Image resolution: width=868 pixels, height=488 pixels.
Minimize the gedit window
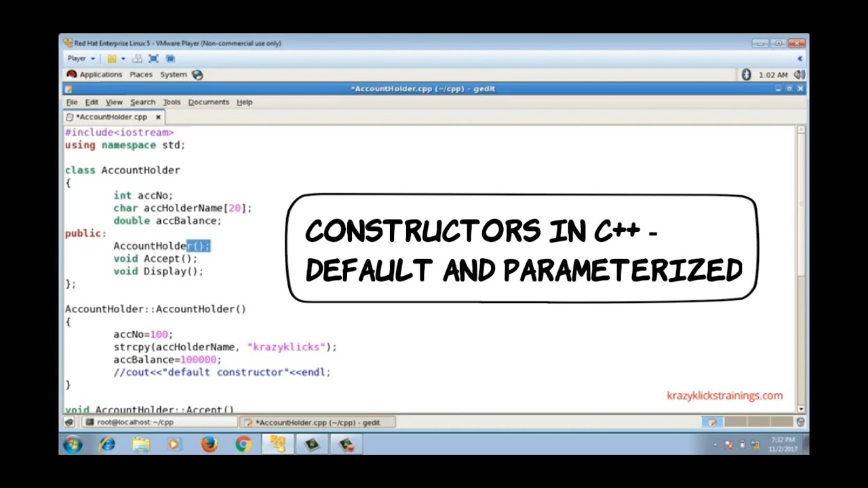click(778, 89)
